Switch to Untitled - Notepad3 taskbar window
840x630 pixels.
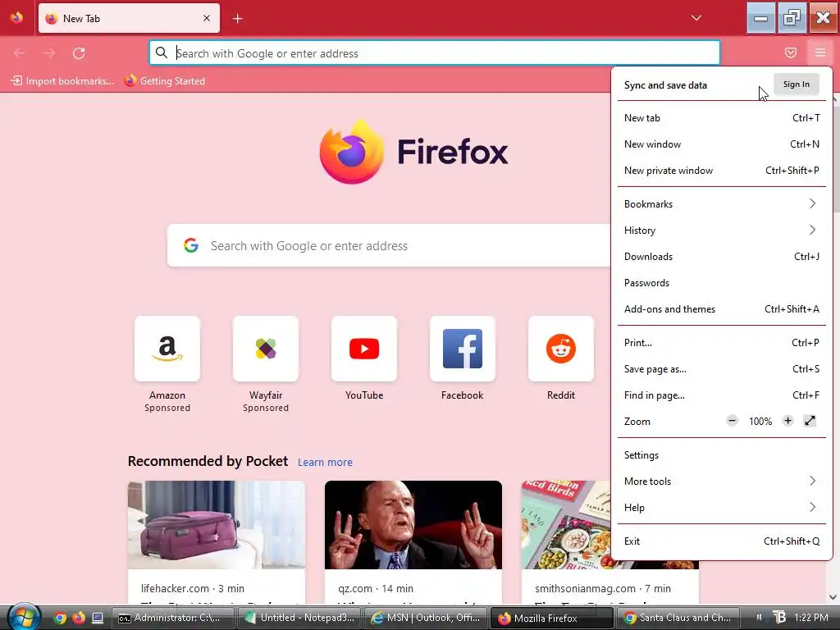(300, 618)
